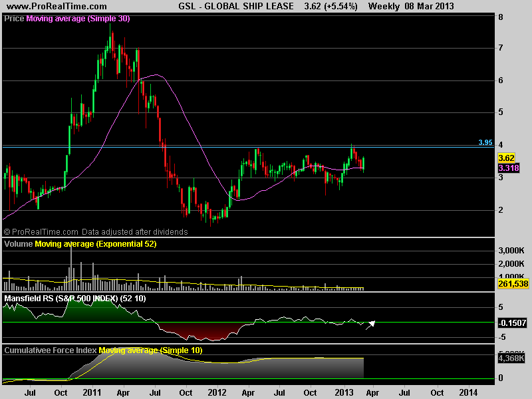Screen dimensions: 532x399
Task: Open the Mansfield RS (S&P 500 INDEX) label
Action: (x=75, y=299)
